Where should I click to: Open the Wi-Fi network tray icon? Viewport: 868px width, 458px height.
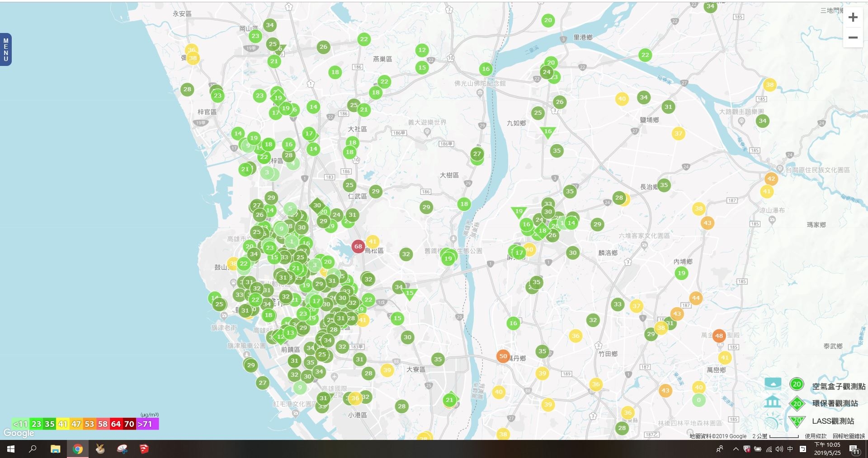769,449
